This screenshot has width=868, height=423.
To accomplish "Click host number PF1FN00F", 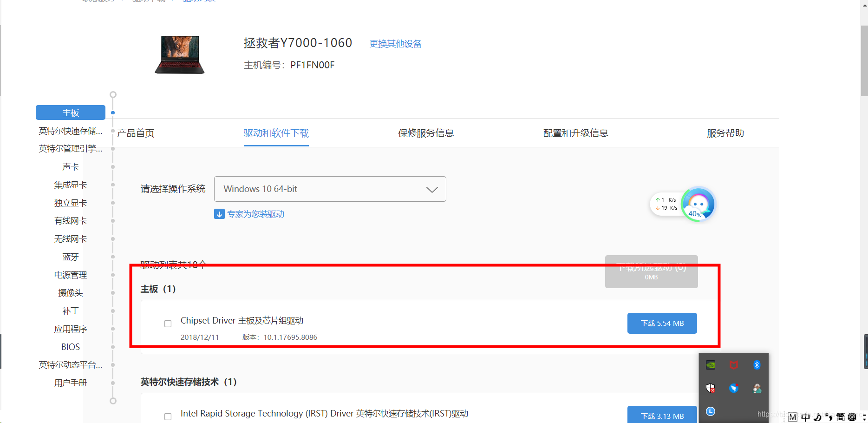I will 313,65.
